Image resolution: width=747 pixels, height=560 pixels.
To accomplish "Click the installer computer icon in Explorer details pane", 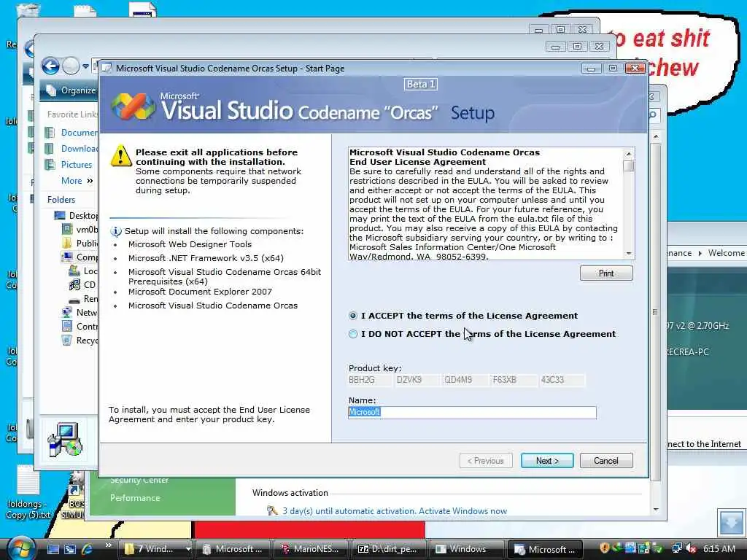I will coord(65,439).
